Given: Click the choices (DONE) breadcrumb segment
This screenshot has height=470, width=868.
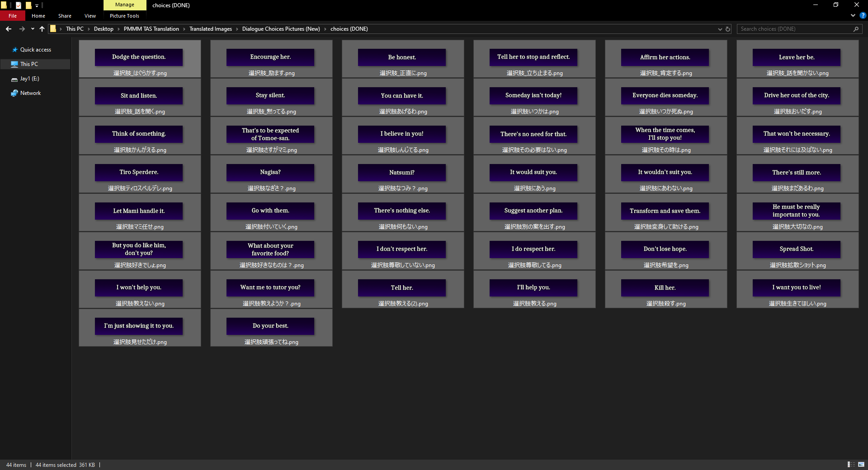Looking at the screenshot, I should (x=349, y=29).
